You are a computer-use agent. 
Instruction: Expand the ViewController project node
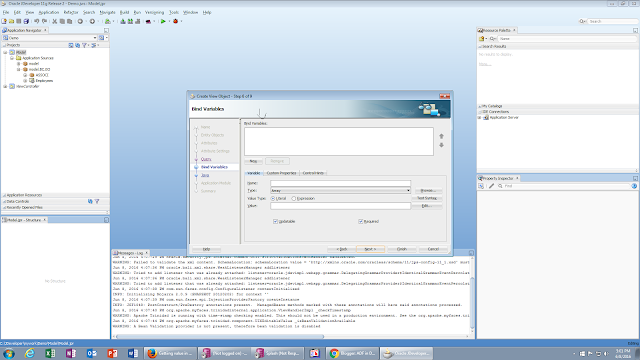tap(5, 87)
